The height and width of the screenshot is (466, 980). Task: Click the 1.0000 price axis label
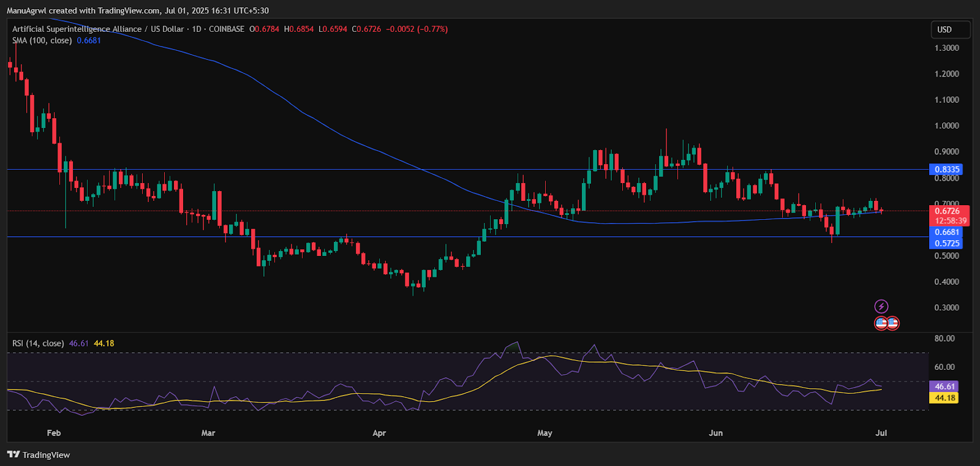pyautogui.click(x=946, y=126)
